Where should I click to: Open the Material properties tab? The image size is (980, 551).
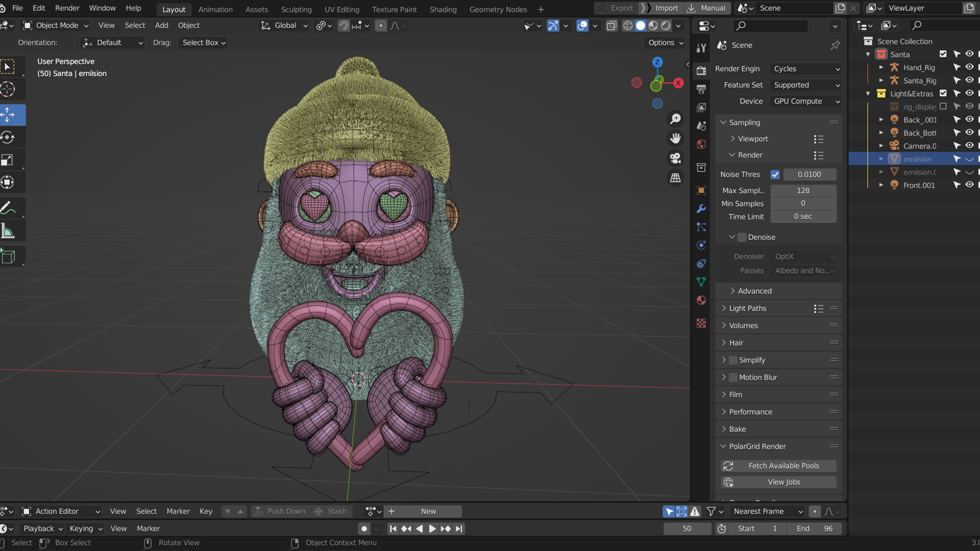701,300
